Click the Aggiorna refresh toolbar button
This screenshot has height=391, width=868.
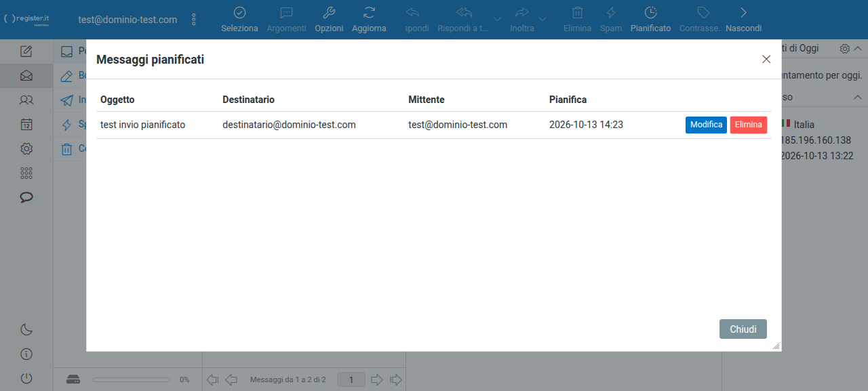click(x=369, y=20)
